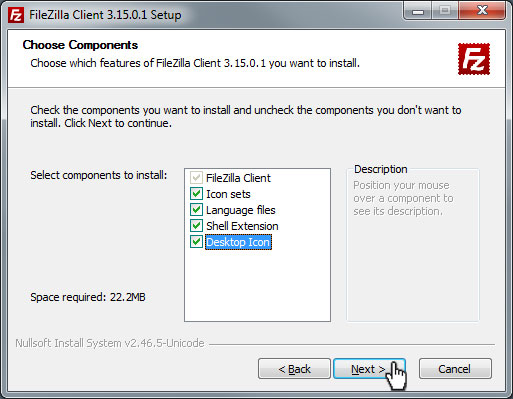513x399 pixels.
Task: Uncheck the Icon sets checkbox
Action: click(196, 194)
